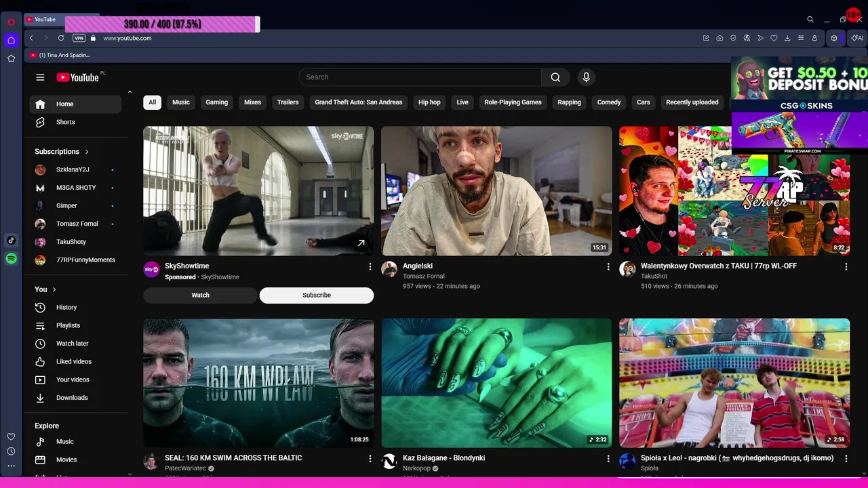
Task: Open options for Kaz Bałagane video
Action: [608, 459]
